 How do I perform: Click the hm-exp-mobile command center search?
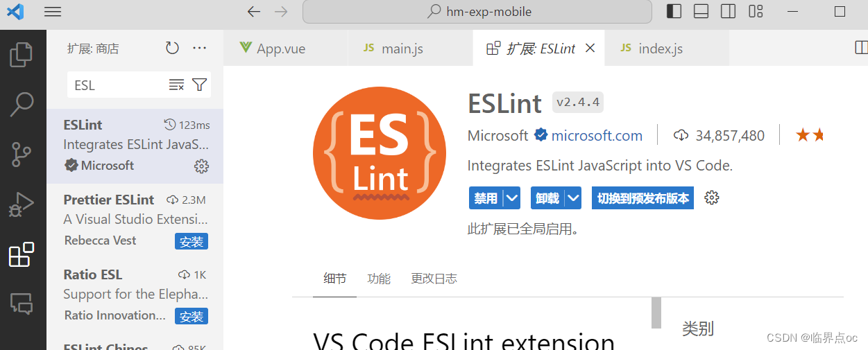[x=477, y=12]
